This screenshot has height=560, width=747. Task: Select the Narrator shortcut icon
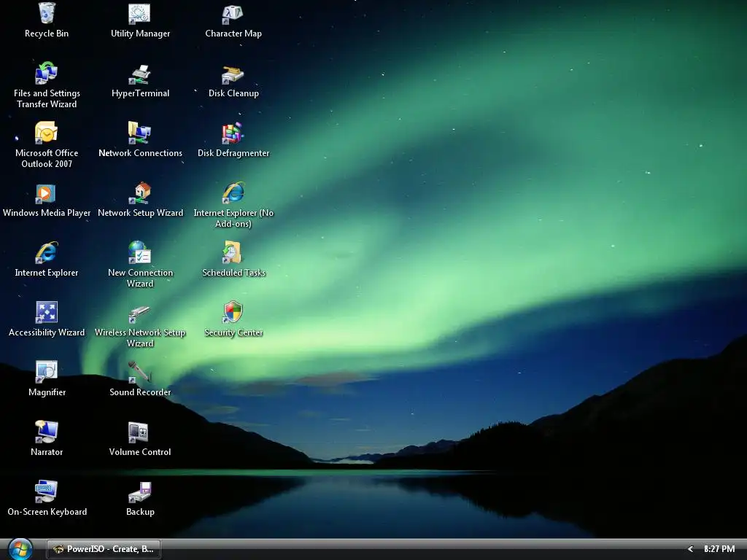[46, 432]
